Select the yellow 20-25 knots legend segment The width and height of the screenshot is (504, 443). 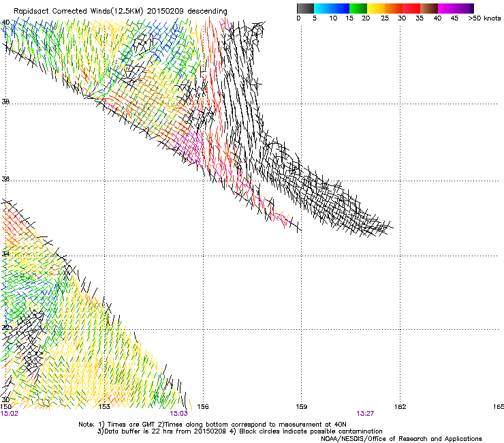point(376,8)
